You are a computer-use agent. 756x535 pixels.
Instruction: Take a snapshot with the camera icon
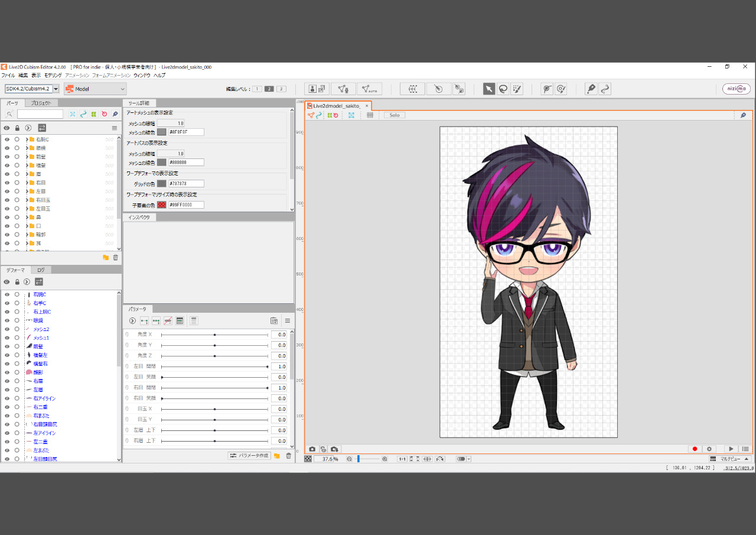[312, 449]
